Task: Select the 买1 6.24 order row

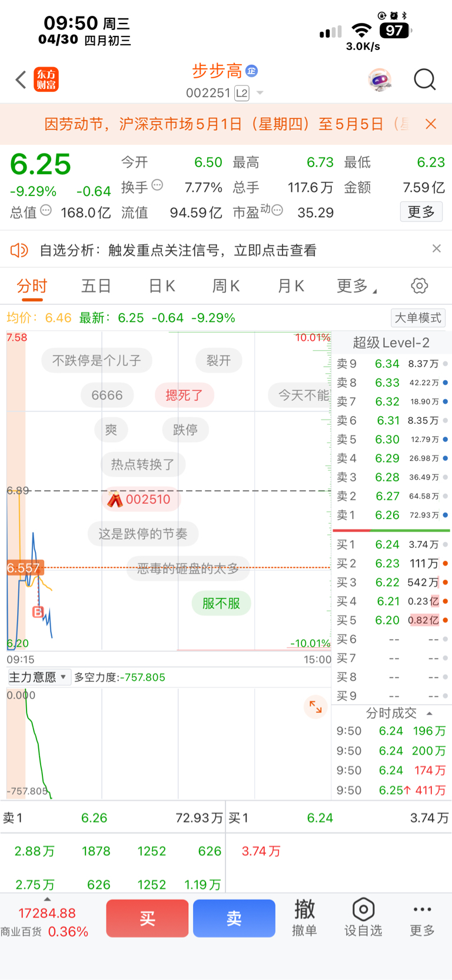Action: [x=392, y=544]
